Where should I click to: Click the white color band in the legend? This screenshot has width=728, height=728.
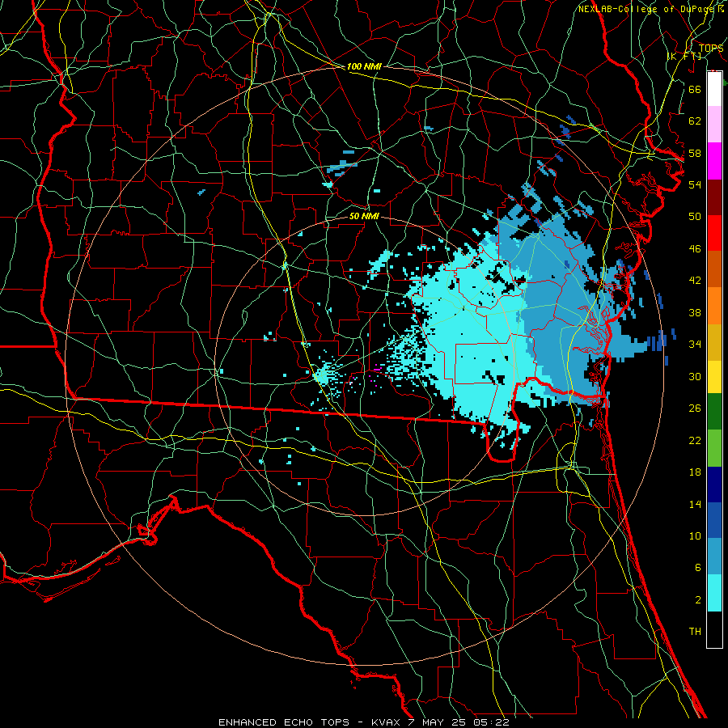click(714, 89)
